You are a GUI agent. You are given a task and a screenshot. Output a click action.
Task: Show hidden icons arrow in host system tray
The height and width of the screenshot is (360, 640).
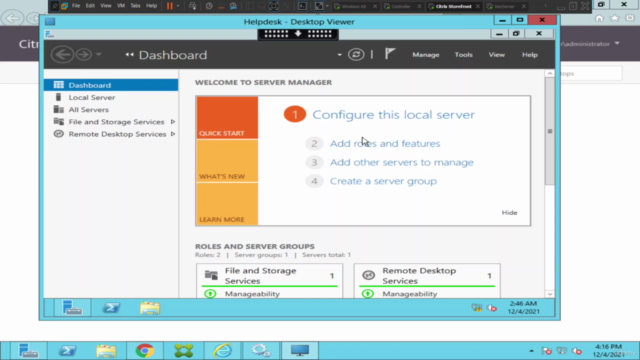531,351
